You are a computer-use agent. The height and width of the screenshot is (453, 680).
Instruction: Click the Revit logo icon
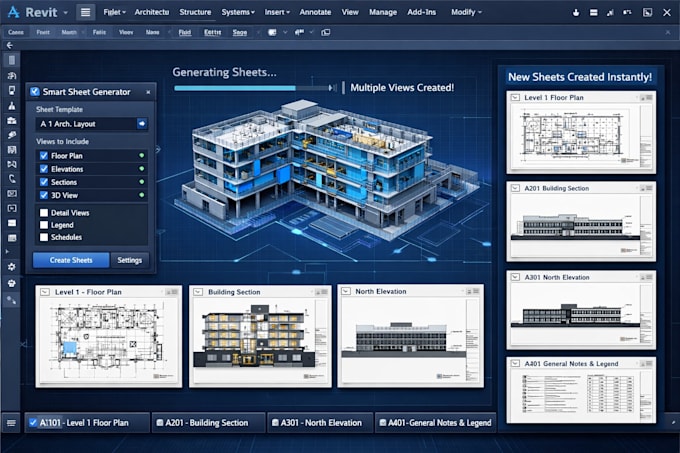pos(13,12)
